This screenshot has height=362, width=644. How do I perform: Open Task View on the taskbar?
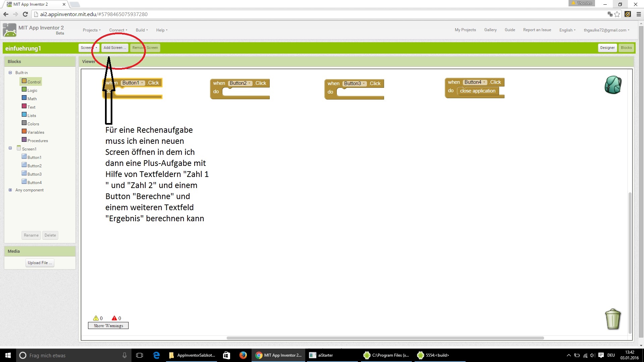tap(140, 355)
